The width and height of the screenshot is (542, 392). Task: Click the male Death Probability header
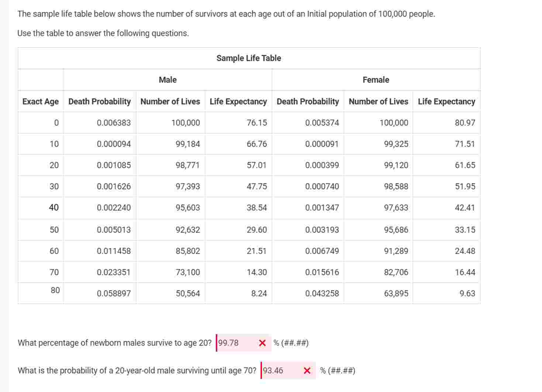coord(99,102)
